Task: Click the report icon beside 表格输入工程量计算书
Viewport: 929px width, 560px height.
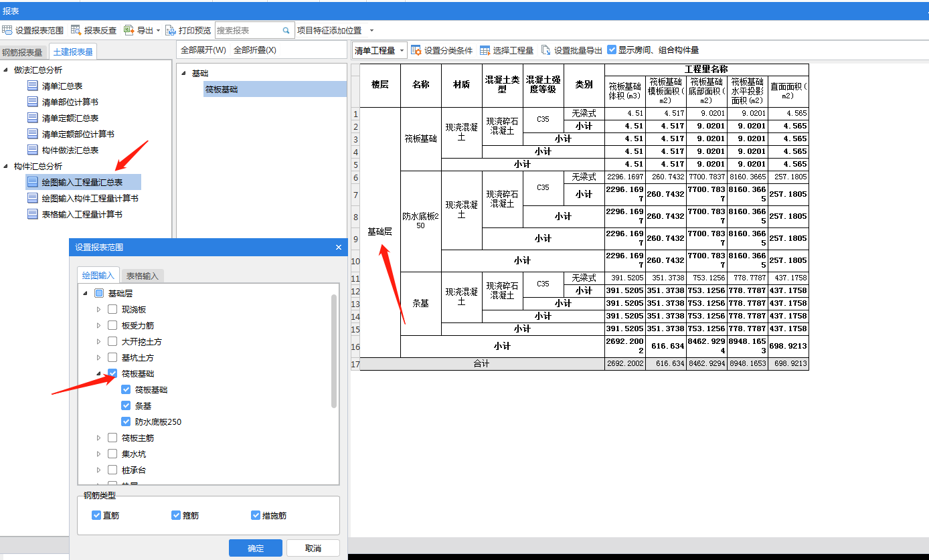Action: 32,214
